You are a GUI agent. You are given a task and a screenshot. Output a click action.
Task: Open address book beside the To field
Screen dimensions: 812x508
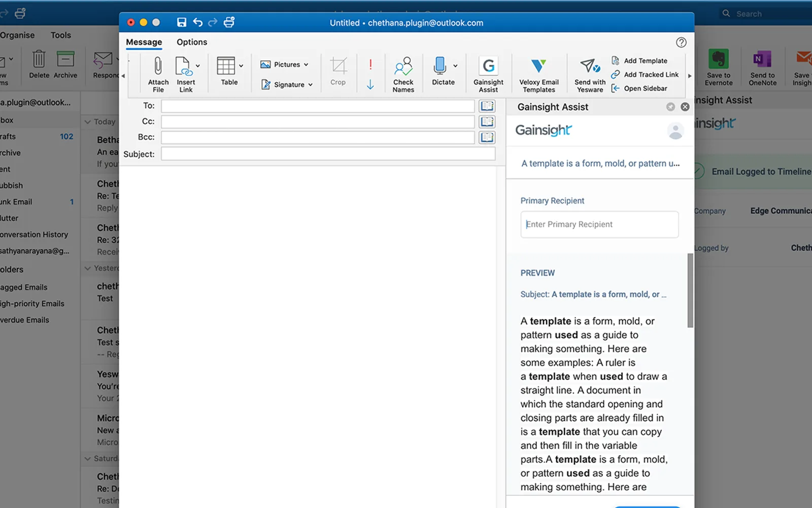[487, 106]
